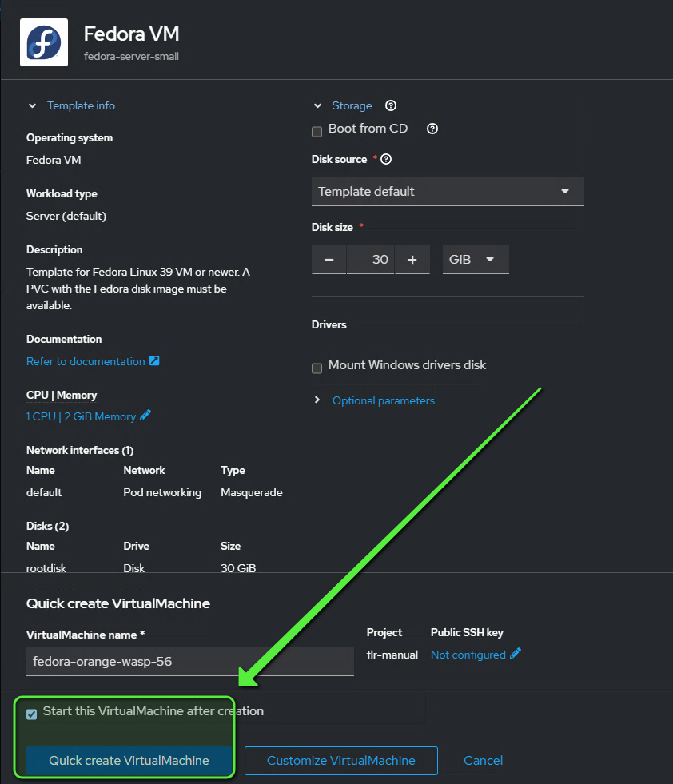Click Not configured SSH key link
Screen dimensions: 673x784
point(468,655)
